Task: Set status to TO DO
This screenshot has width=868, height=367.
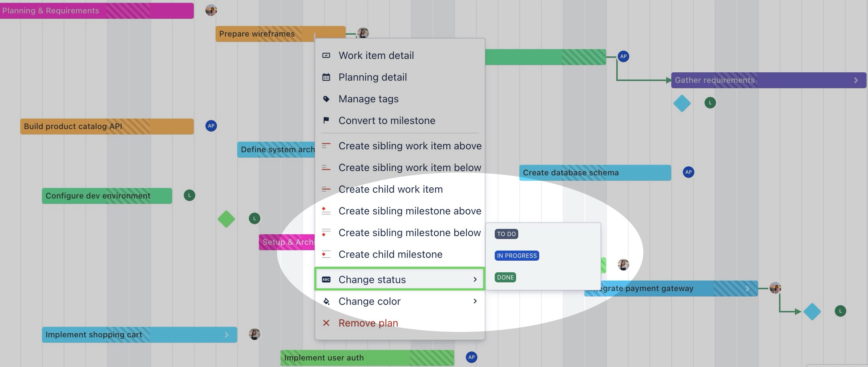Action: [506, 234]
